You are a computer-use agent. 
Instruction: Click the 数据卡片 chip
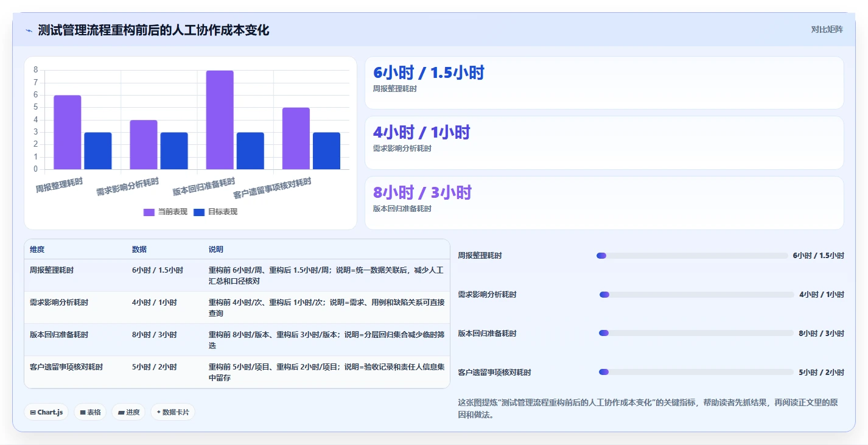(x=173, y=412)
